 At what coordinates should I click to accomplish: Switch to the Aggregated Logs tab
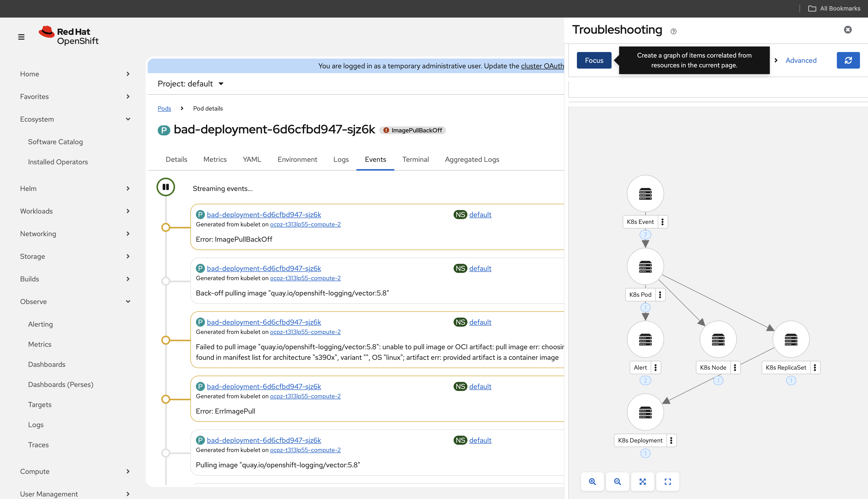(x=472, y=159)
